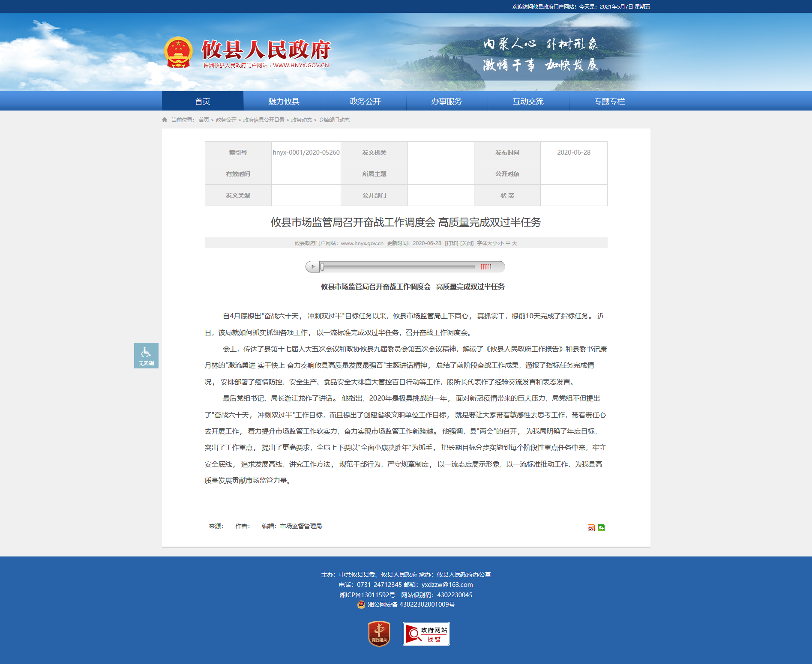
Task: Click the 党政机关 emblem badge
Action: click(379, 634)
